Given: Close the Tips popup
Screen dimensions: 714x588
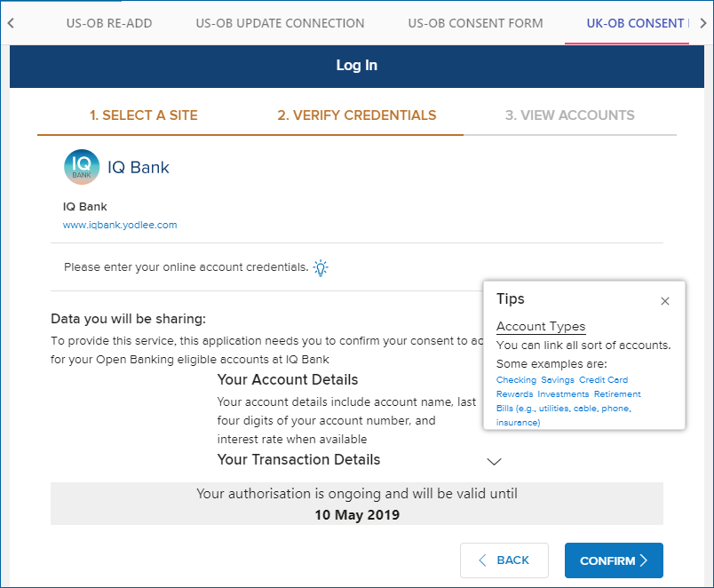Looking at the screenshot, I should tap(665, 301).
